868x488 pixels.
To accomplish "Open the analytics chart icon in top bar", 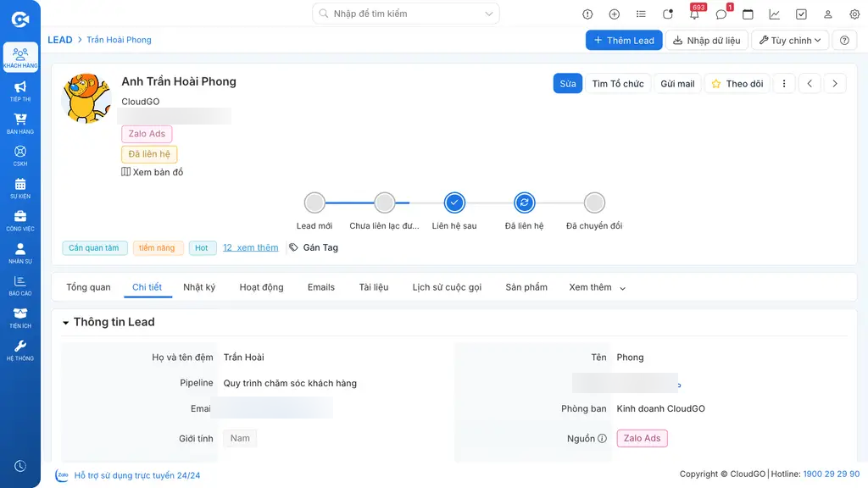I will [x=775, y=14].
